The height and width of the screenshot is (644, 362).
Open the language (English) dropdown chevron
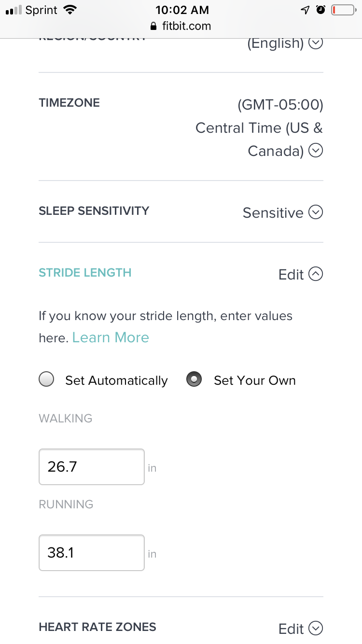pyautogui.click(x=316, y=43)
